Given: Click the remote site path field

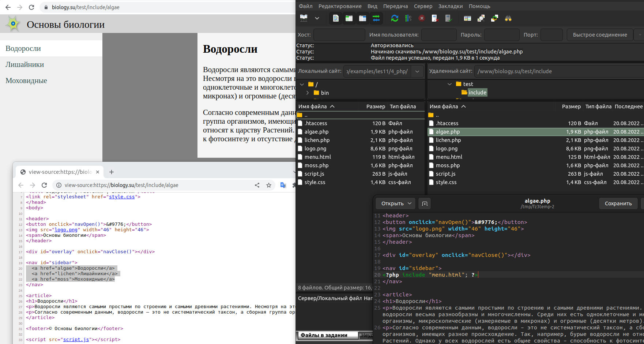Looking at the screenshot, I should click(x=559, y=71).
